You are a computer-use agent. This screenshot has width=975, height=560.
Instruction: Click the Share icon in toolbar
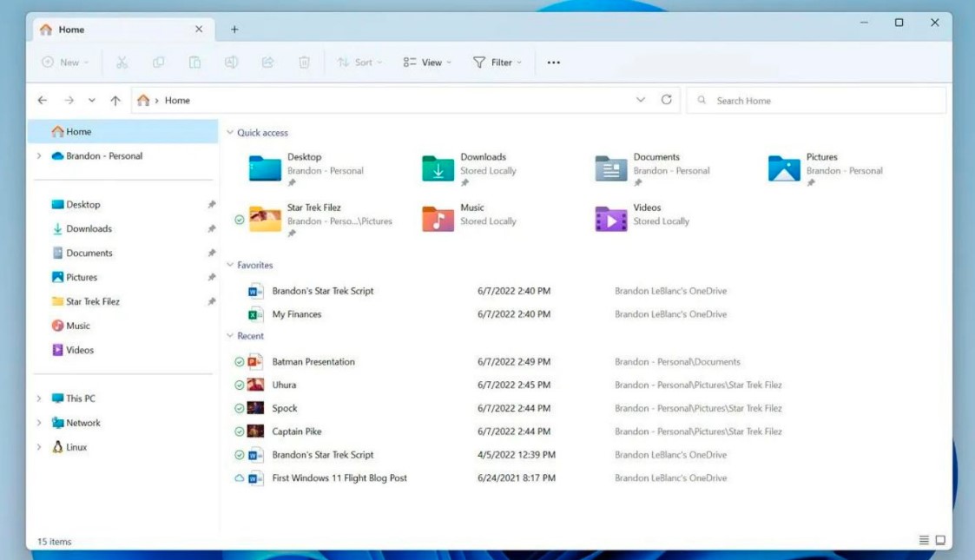(x=267, y=63)
